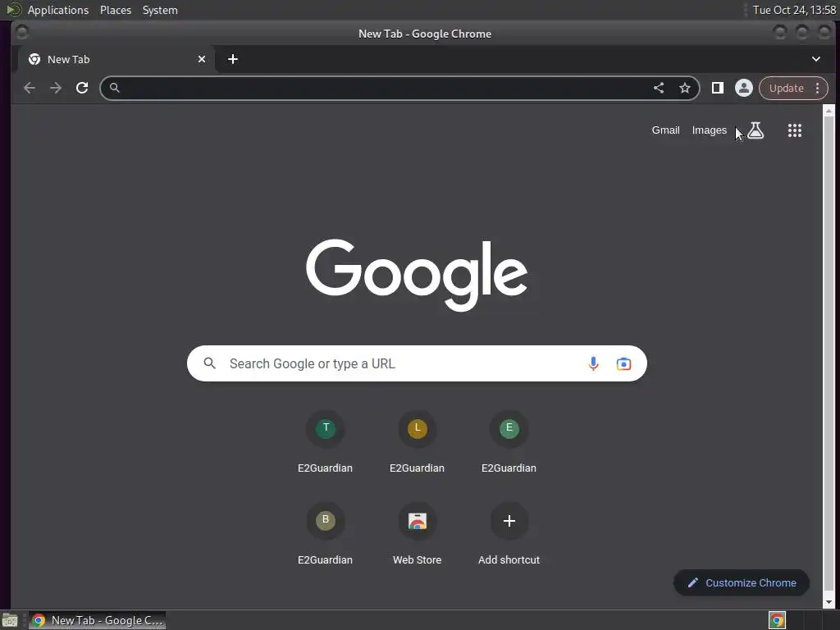The image size is (840, 630).
Task: Reload the current page
Action: [82, 88]
